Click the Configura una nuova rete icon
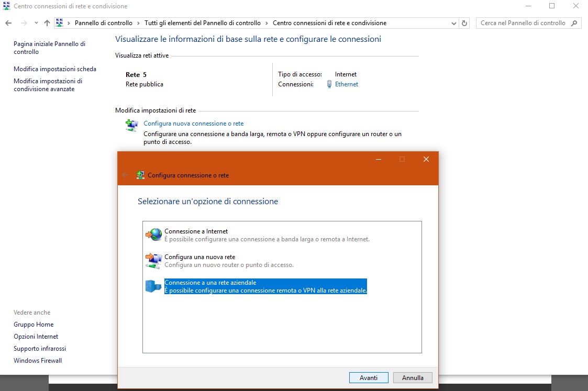The height and width of the screenshot is (391, 588). pyautogui.click(x=153, y=261)
